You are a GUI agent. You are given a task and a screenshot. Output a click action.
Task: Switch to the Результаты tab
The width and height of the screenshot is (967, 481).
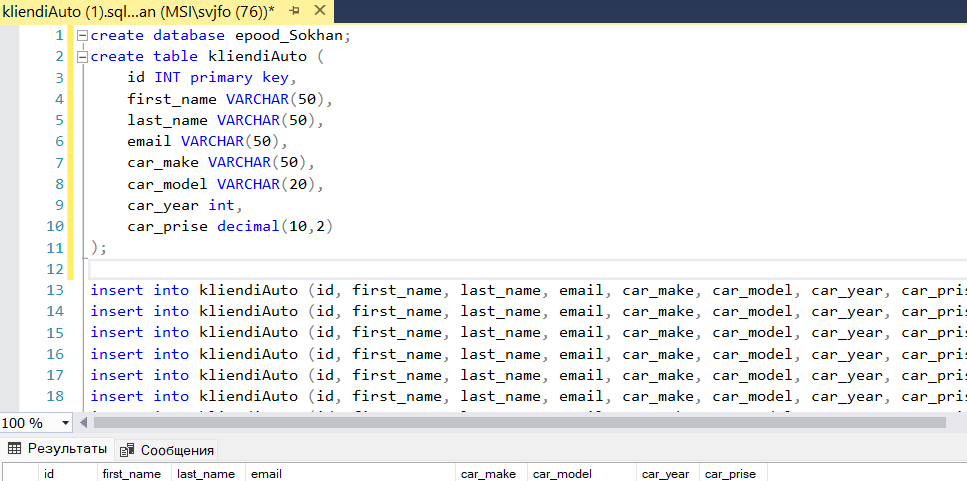tap(57, 448)
